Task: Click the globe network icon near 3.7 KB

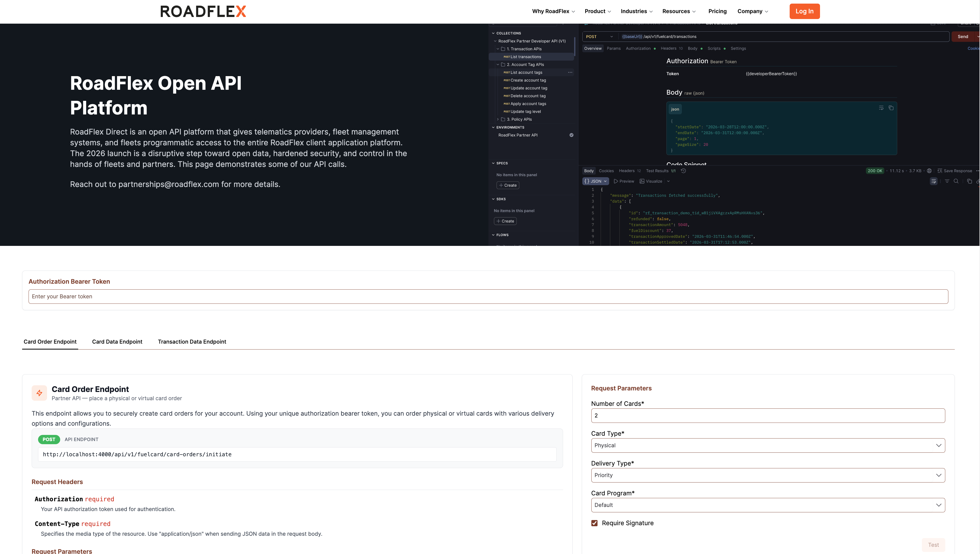Action: pos(929,171)
